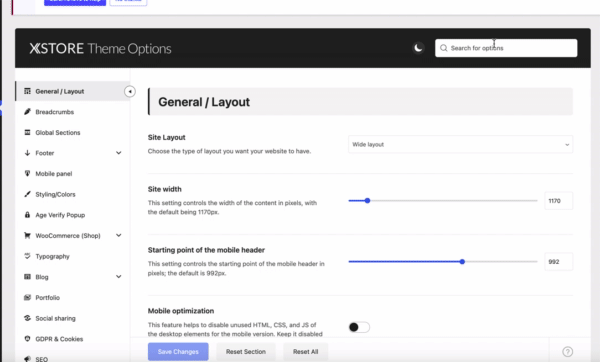Click Save Changes button
This screenshot has width=600, height=362.
(x=178, y=352)
